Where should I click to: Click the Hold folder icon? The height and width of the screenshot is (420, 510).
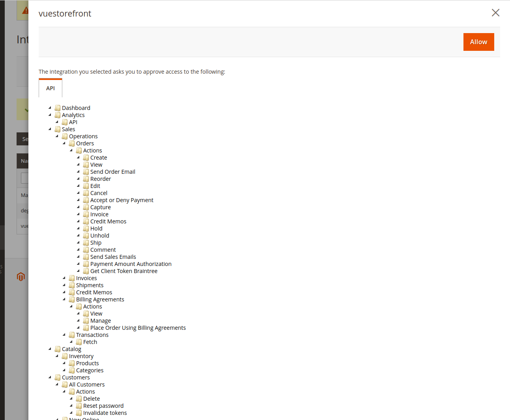coord(86,229)
